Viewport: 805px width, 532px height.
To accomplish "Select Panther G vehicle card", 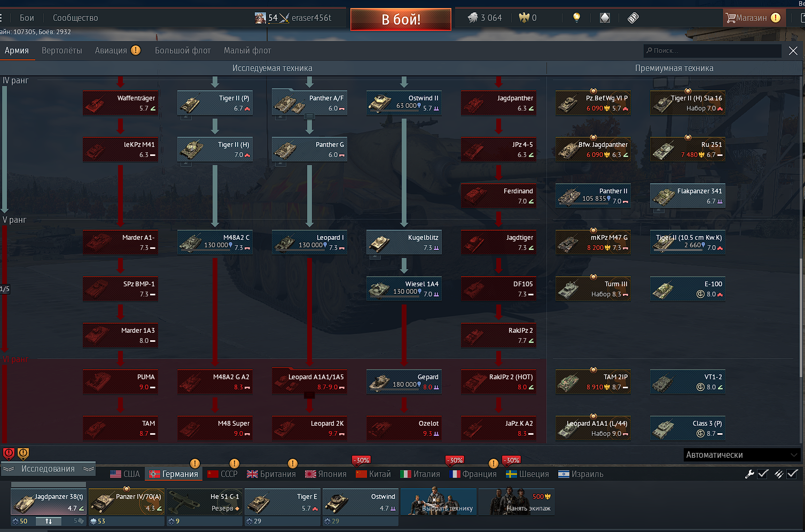I will [x=309, y=149].
